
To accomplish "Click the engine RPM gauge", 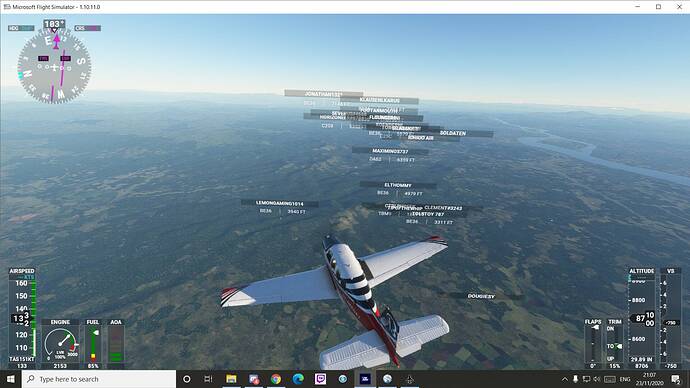I will 60,344.
